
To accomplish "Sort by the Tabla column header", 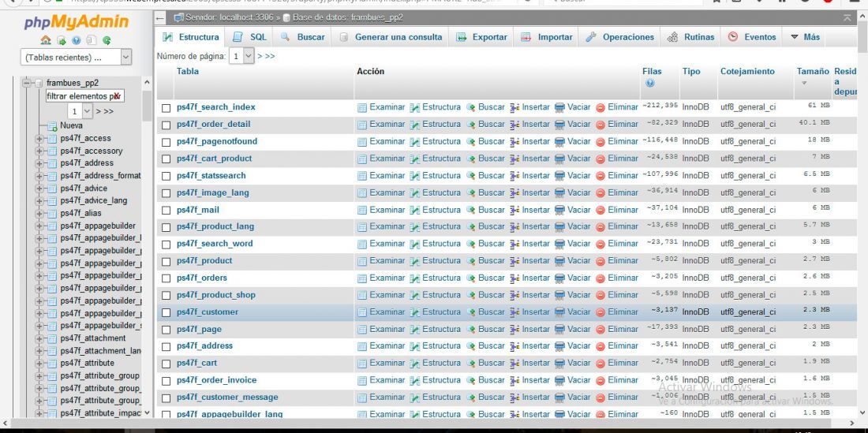I will click(188, 71).
